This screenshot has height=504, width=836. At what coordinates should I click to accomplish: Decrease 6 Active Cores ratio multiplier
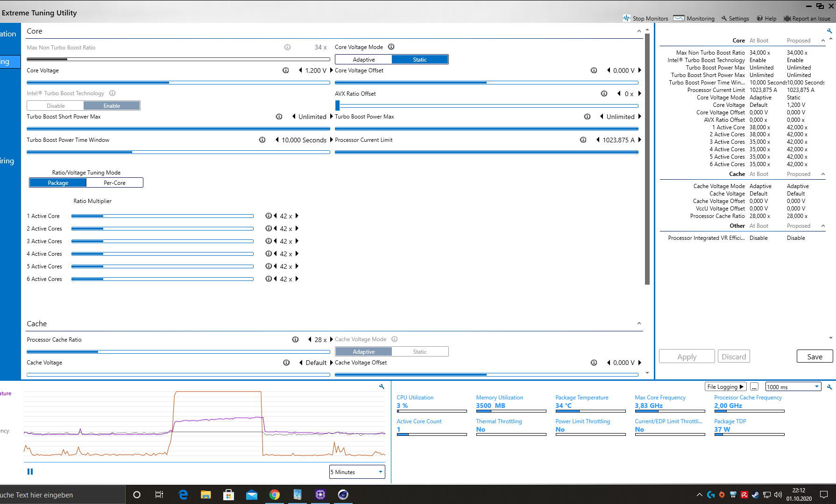coord(276,279)
